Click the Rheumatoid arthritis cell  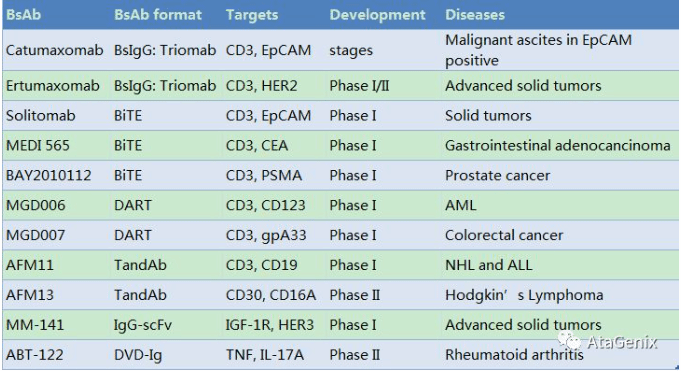tap(514, 354)
